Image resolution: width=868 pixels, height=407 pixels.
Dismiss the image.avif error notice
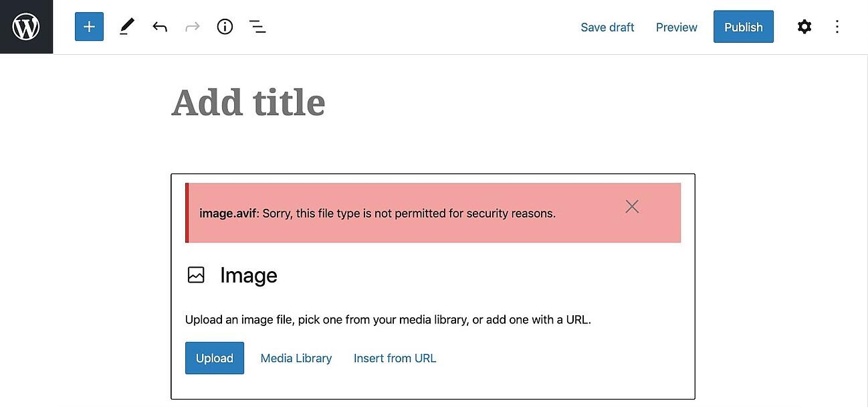point(632,207)
